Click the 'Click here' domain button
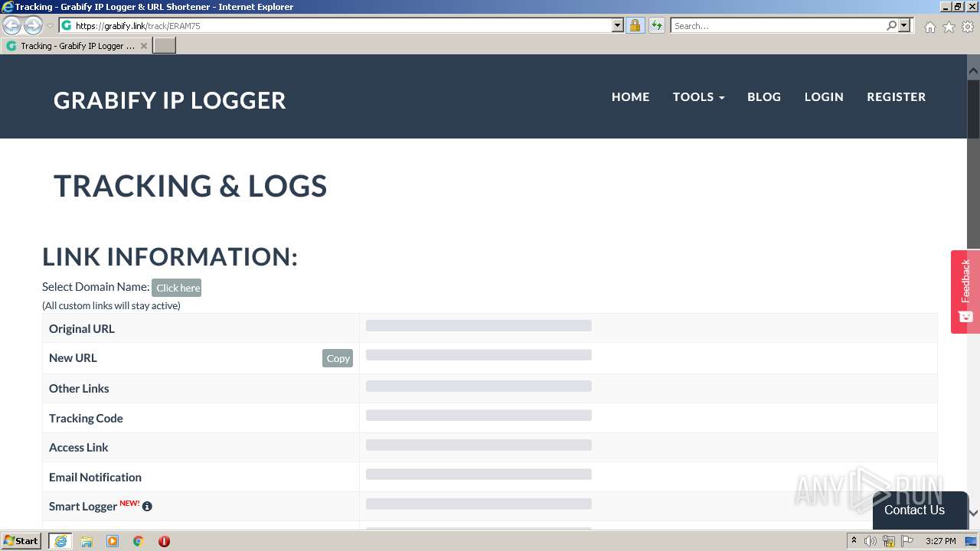The height and width of the screenshot is (551, 980). [177, 288]
